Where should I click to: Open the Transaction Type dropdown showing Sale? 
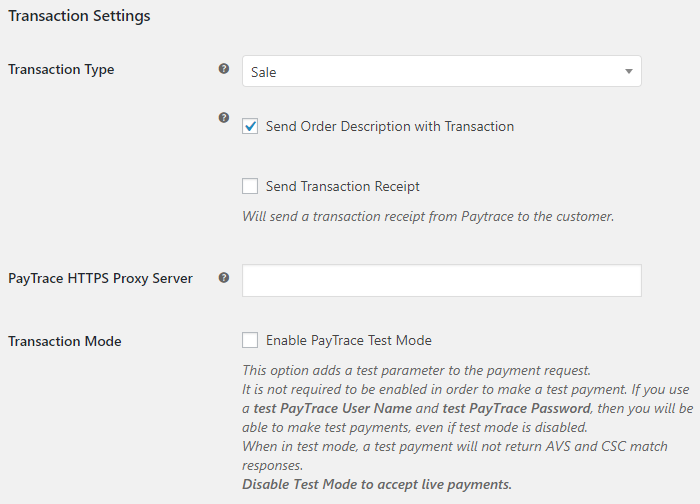click(430, 71)
